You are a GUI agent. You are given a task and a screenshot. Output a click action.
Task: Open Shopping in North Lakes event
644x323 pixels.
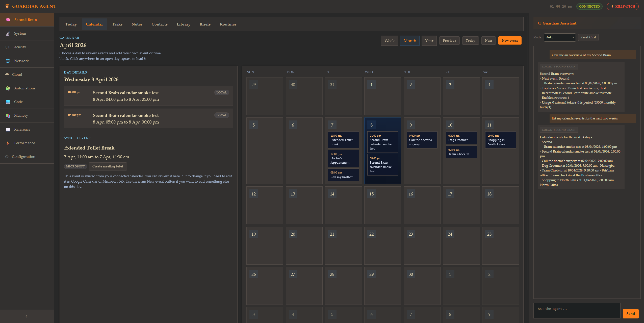pyautogui.click(x=500, y=140)
